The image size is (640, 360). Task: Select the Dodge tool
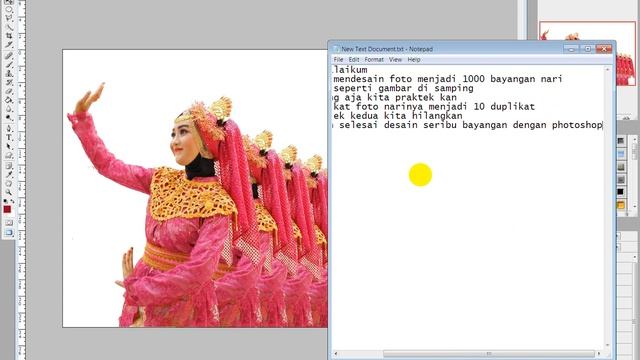[x=9, y=118]
